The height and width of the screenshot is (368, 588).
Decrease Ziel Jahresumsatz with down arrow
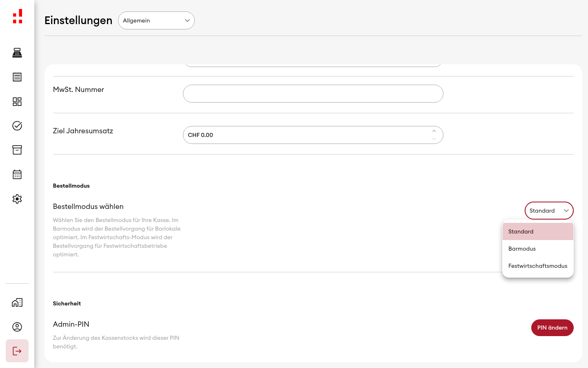point(434,139)
